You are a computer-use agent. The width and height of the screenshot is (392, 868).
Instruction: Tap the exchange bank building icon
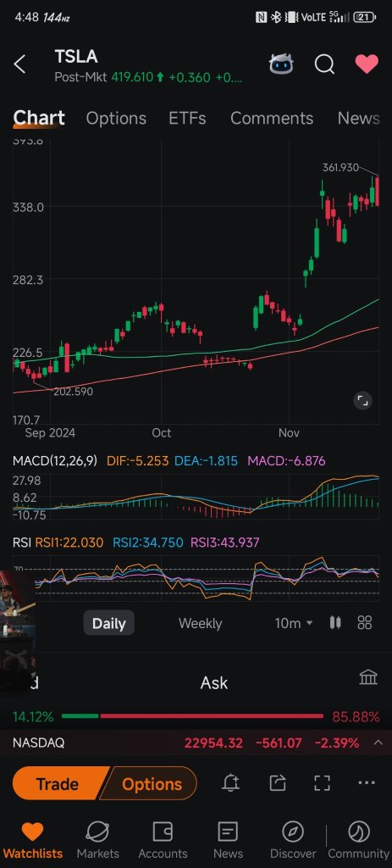(x=368, y=677)
